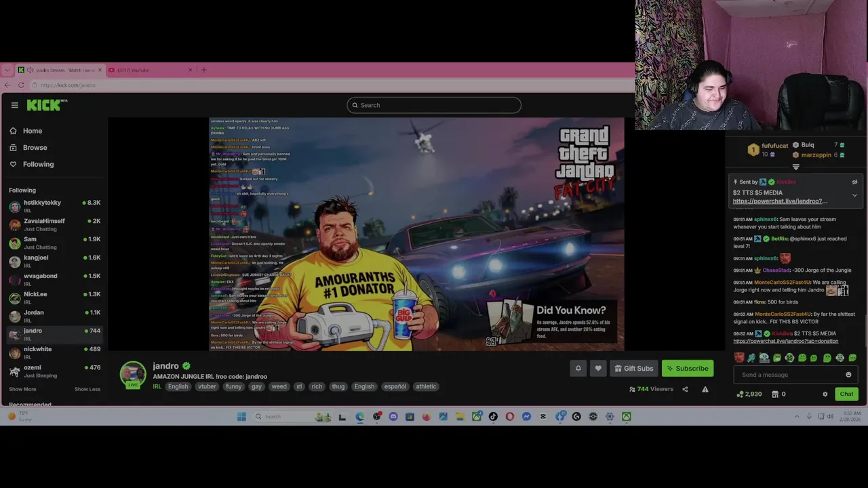Viewport: 868px width, 488px height.
Task: Select the jandro Stream browser tab
Action: [x=60, y=70]
